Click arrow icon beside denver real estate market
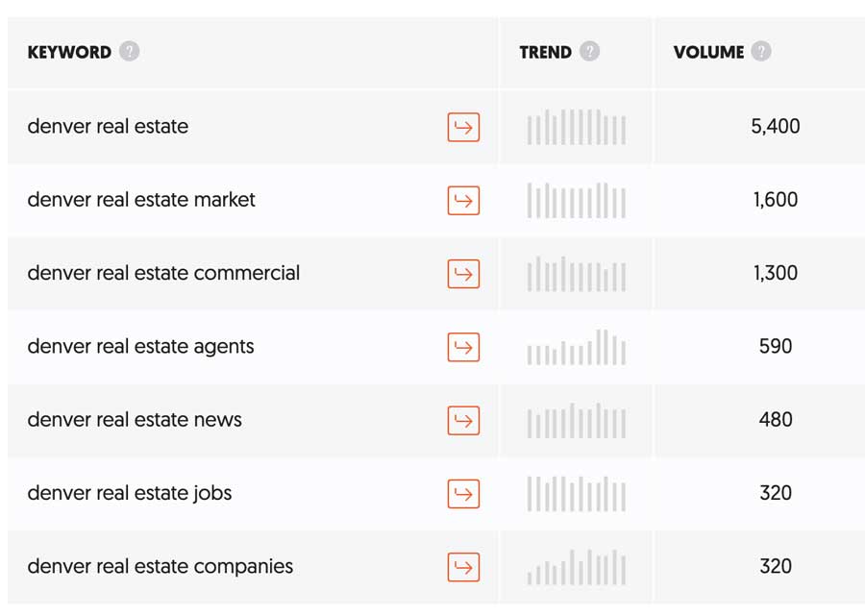The width and height of the screenshot is (865, 616). point(463,201)
